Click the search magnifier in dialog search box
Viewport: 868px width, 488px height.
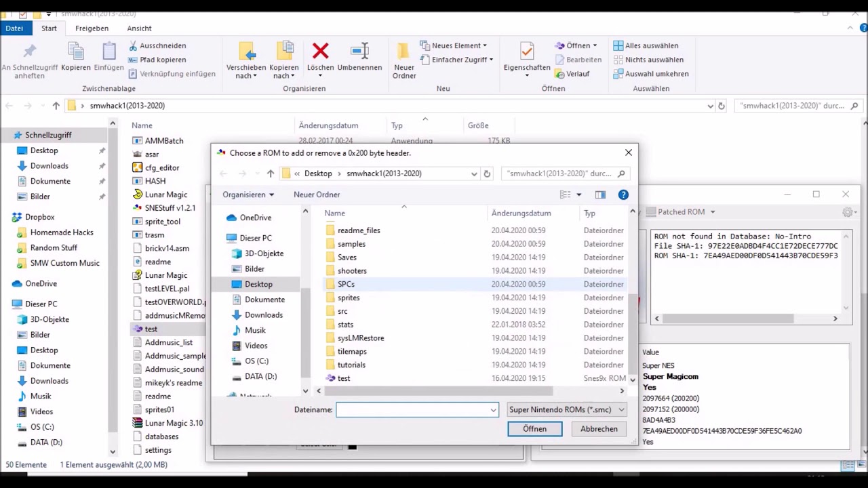click(621, 174)
